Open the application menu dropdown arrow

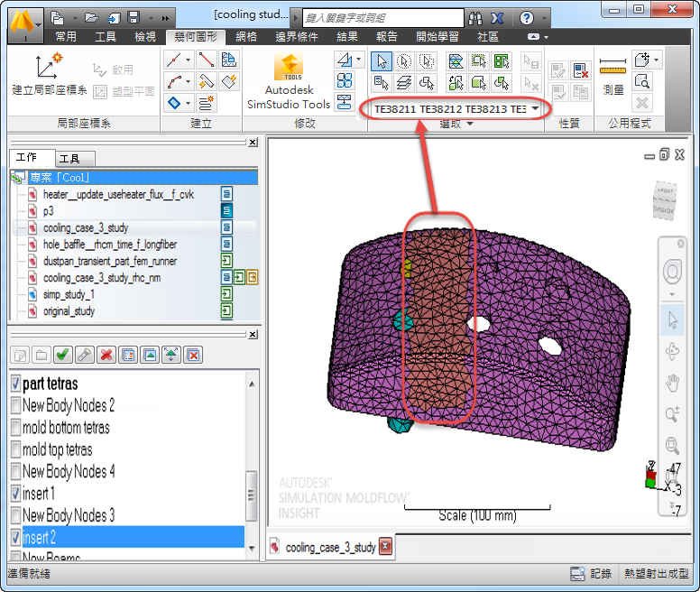pos(39,25)
